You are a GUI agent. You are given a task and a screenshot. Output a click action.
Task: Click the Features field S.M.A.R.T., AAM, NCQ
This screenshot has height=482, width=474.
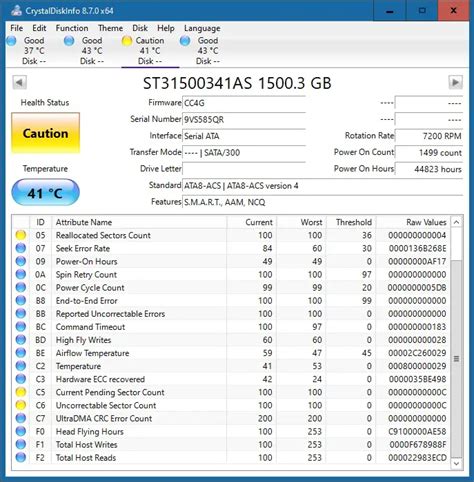click(x=322, y=202)
